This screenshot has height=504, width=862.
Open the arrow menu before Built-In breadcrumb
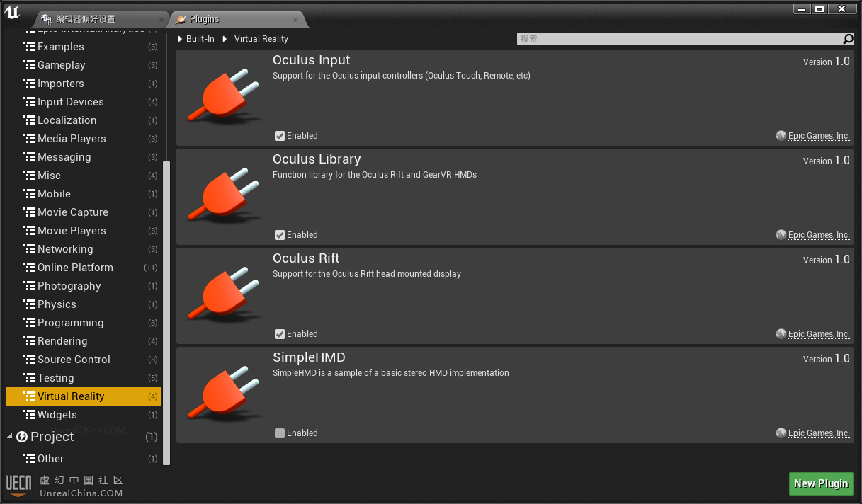(x=180, y=39)
